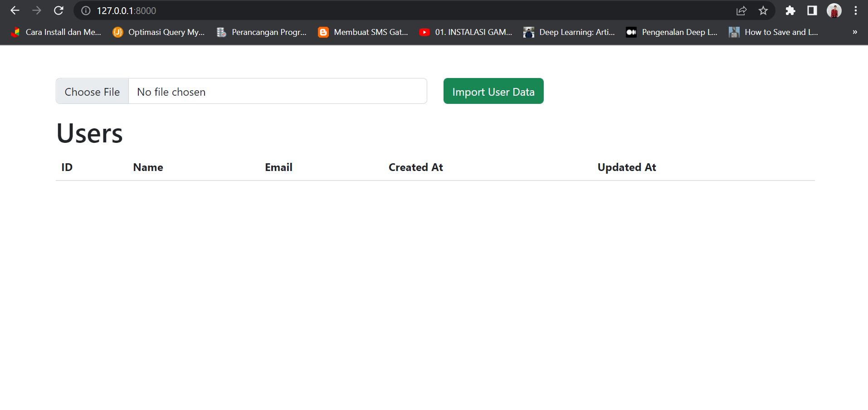Viewport: 868px width, 410px height.
Task: Bookmark this page with star icon
Action: (763, 10)
